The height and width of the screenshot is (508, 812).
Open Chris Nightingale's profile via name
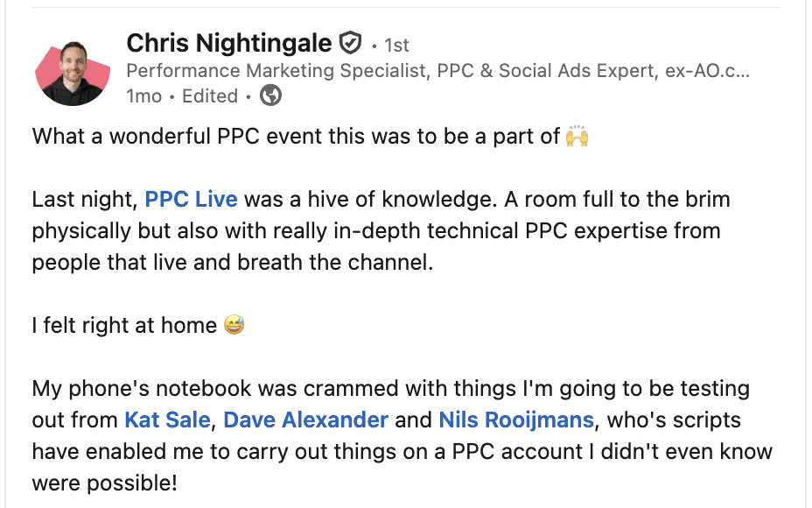[x=229, y=43]
